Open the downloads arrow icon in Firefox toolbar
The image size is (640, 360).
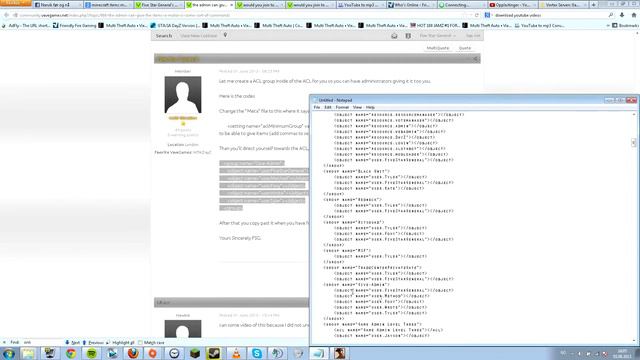(622, 15)
